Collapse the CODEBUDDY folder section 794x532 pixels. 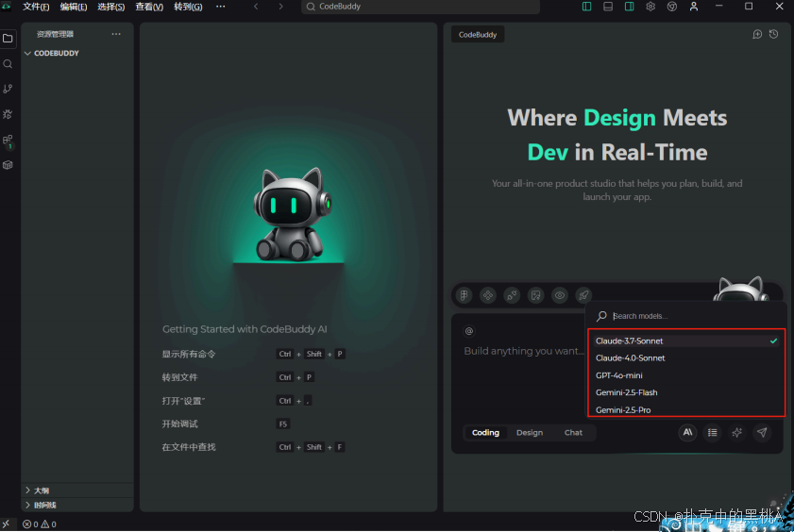pyautogui.click(x=77, y=53)
